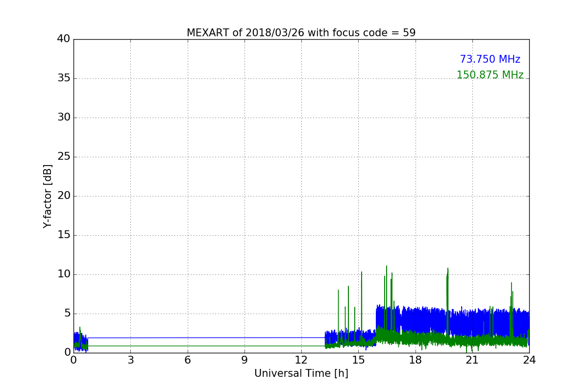Image resolution: width=588 pixels, height=392 pixels.
Task: Click x-axis tick value 12
Action: pos(301,360)
